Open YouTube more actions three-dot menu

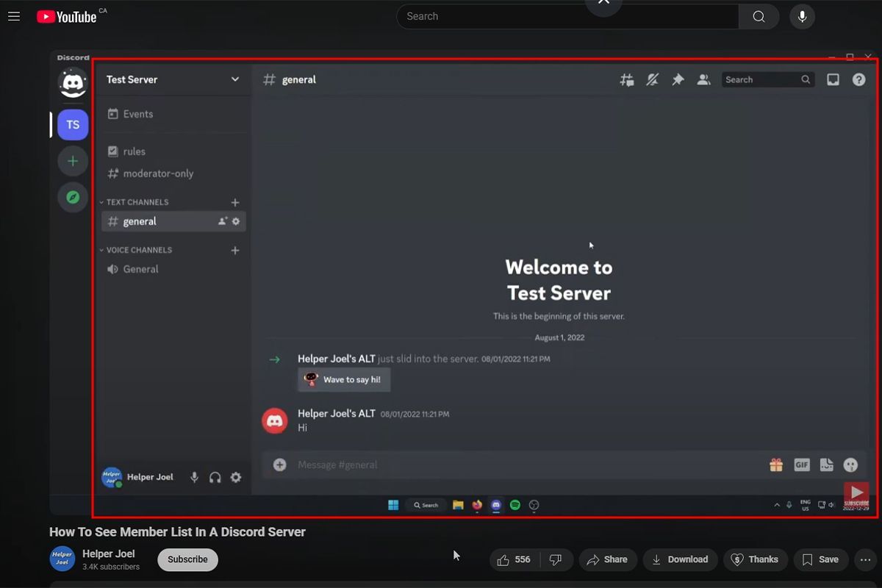click(865, 559)
